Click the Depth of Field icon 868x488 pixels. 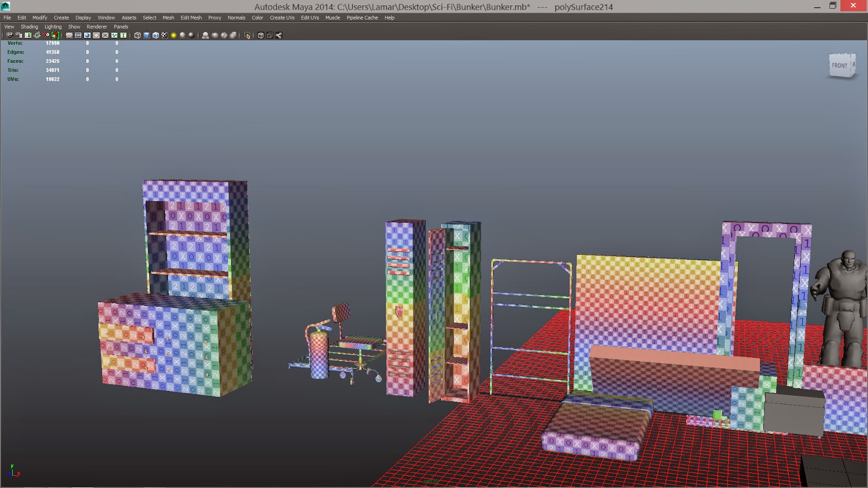click(x=233, y=35)
